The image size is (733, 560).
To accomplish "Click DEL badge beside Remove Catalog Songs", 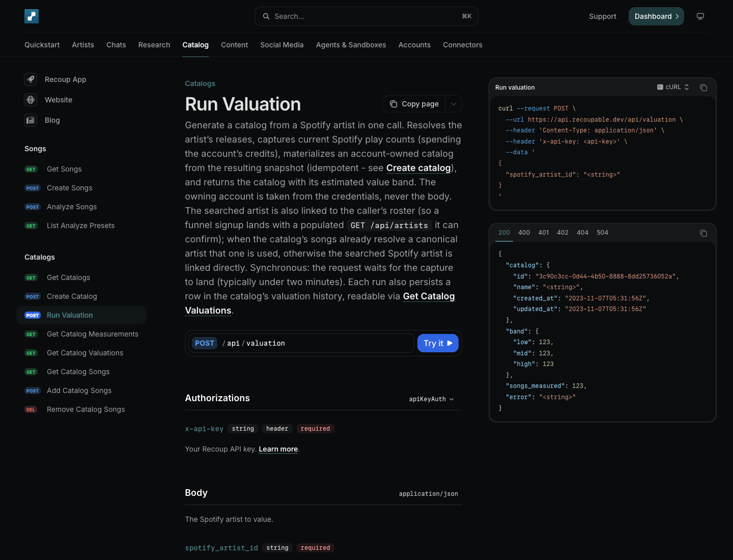I will click(x=31, y=410).
